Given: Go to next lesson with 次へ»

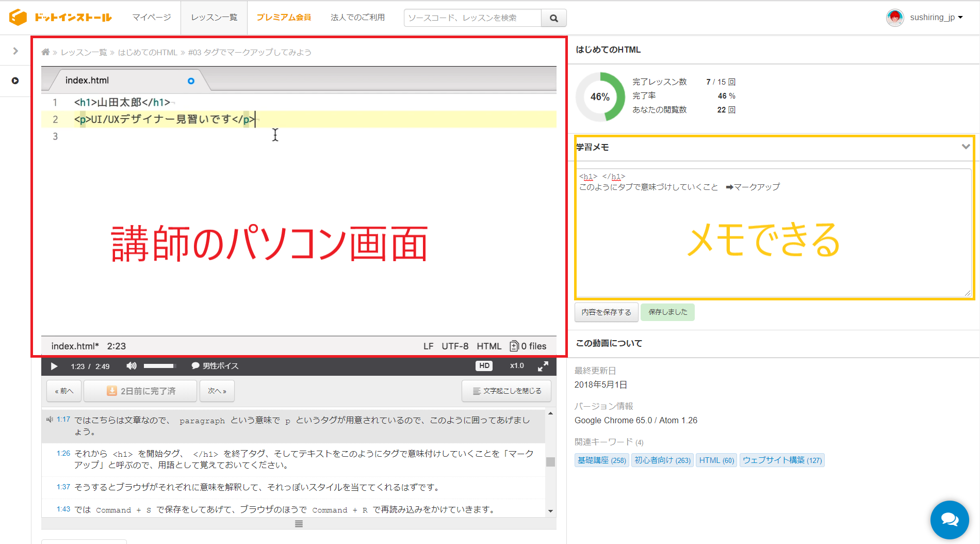Looking at the screenshot, I should coord(217,391).
